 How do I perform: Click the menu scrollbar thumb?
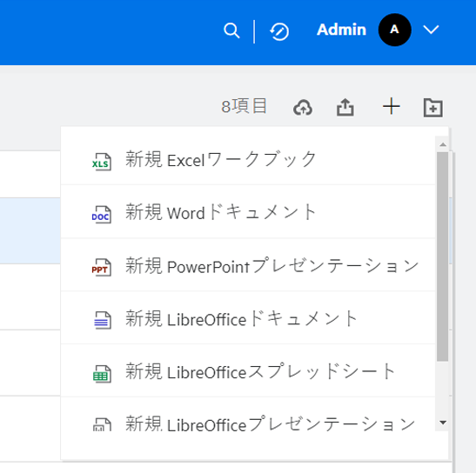click(x=443, y=256)
